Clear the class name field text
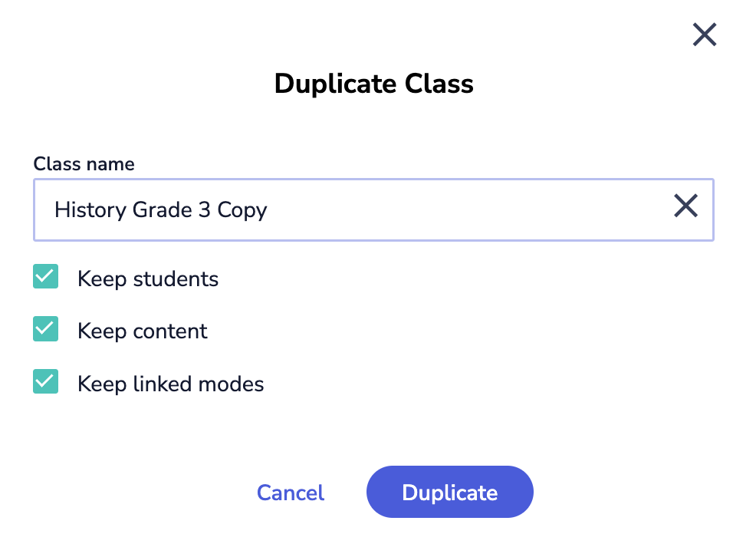Screen dimensions: 756x557 point(685,206)
